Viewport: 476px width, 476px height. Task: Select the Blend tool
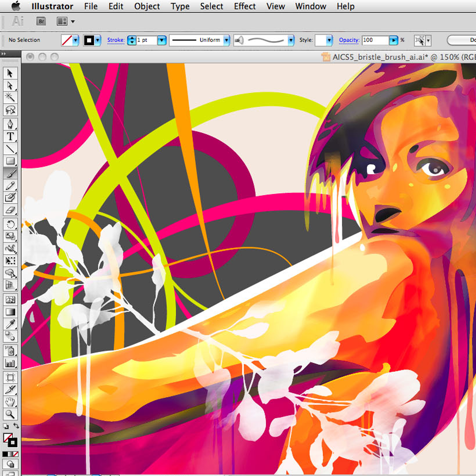tap(10, 336)
